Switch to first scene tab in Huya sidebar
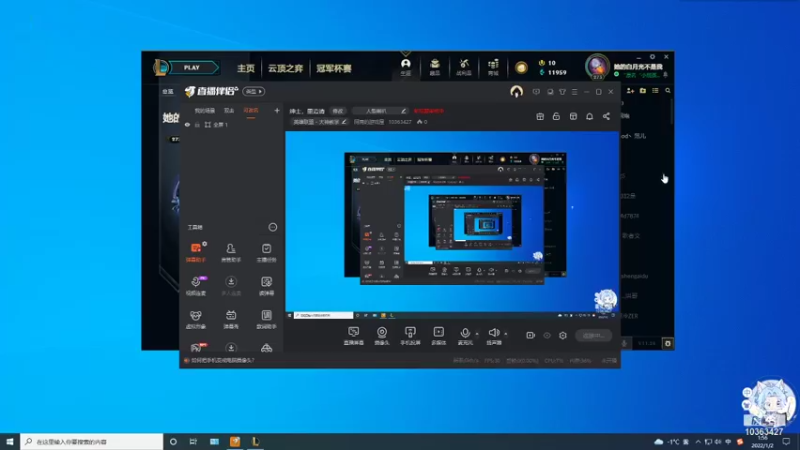 click(x=204, y=111)
